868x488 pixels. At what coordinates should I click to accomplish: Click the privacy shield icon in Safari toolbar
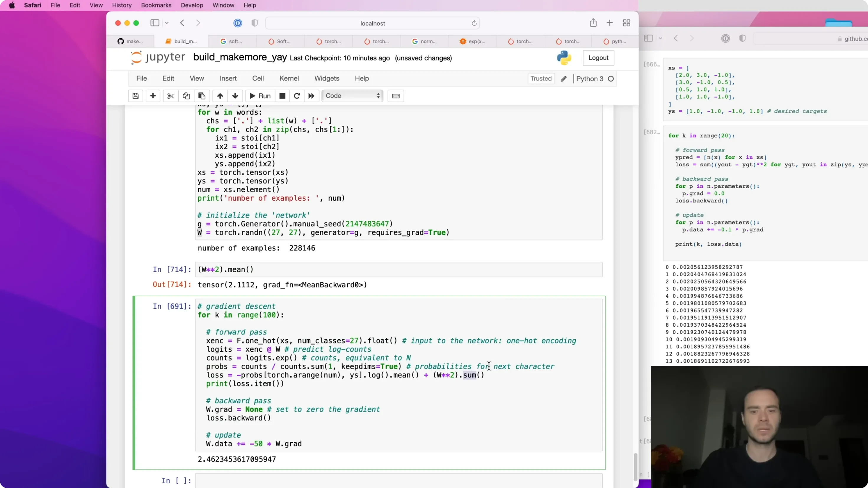tap(255, 23)
